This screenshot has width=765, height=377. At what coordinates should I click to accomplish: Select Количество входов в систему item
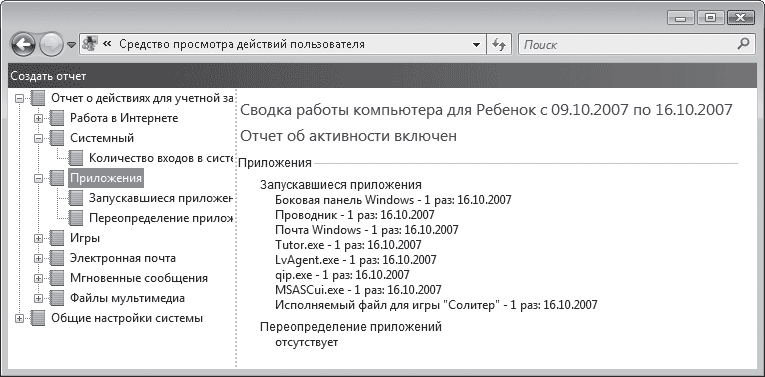click(159, 158)
